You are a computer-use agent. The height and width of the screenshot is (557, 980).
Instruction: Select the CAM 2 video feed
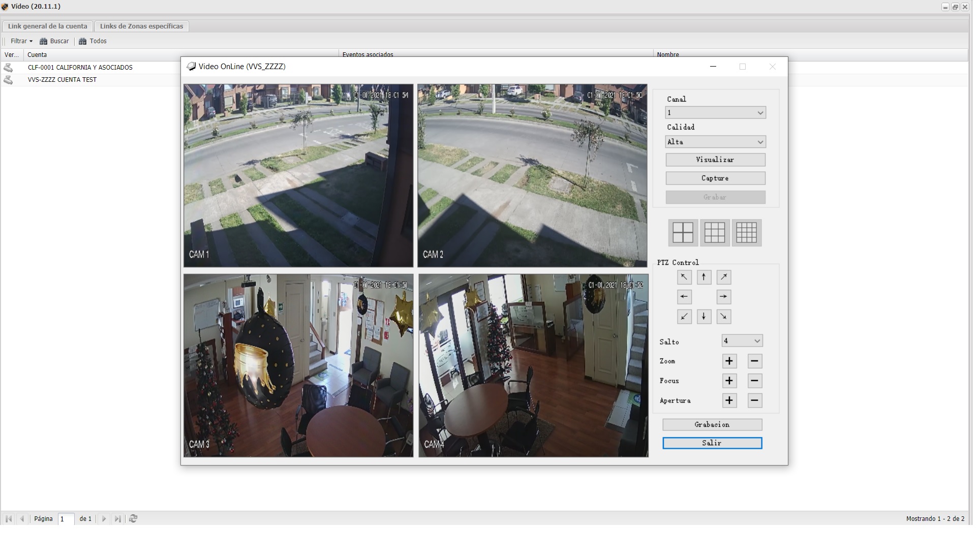pyautogui.click(x=532, y=175)
